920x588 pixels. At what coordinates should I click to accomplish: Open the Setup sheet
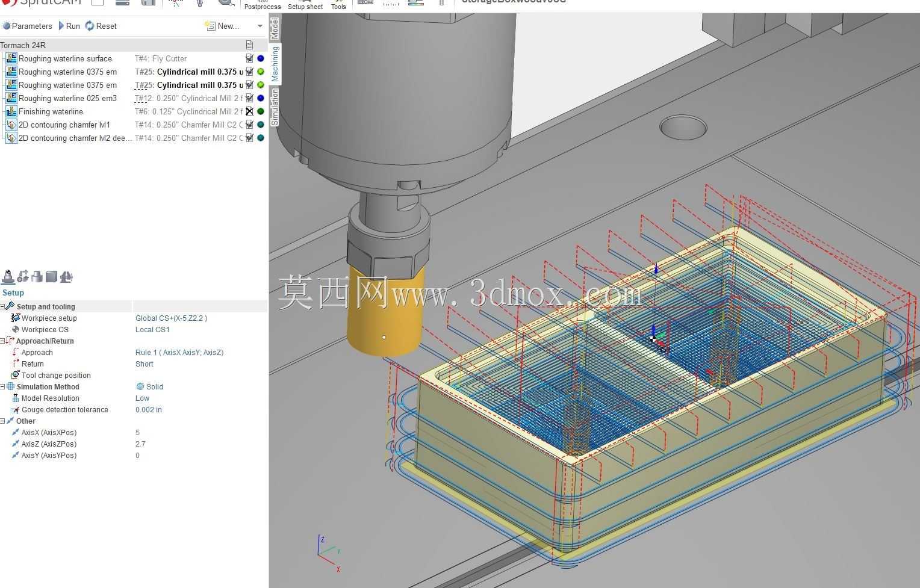click(305, 5)
